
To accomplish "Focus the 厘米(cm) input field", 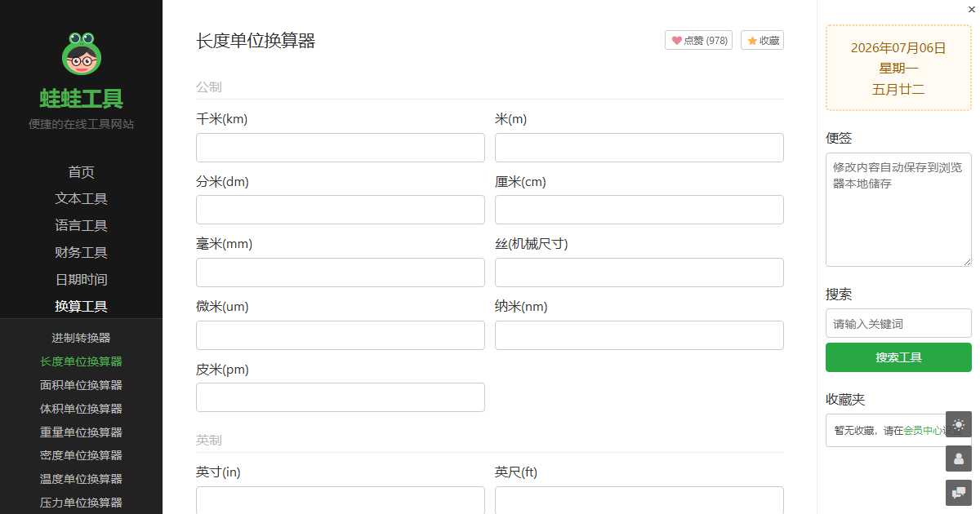I will click(x=639, y=210).
